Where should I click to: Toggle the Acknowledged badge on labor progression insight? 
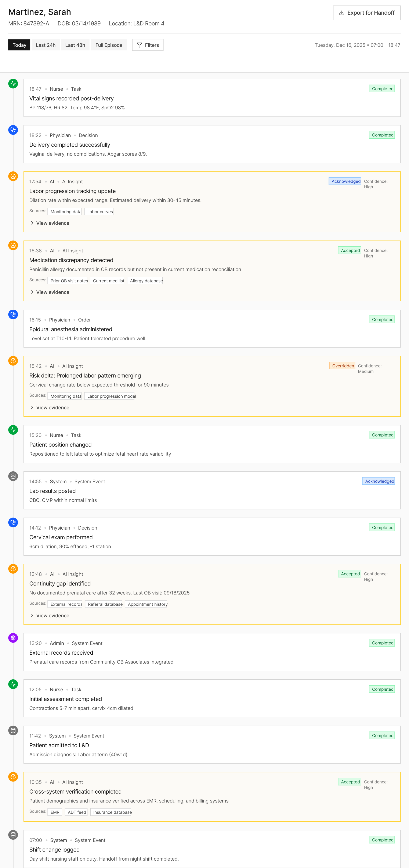[345, 181]
